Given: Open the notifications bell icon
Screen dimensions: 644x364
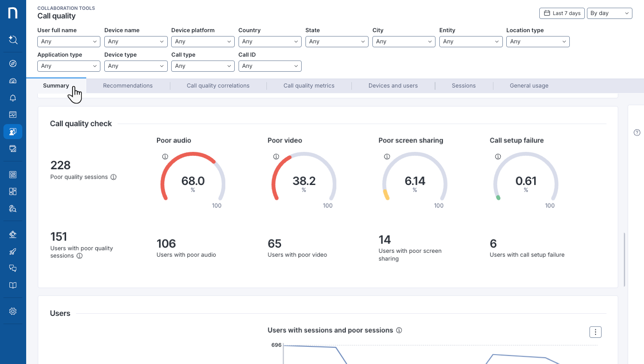Looking at the screenshot, I should coord(13,98).
